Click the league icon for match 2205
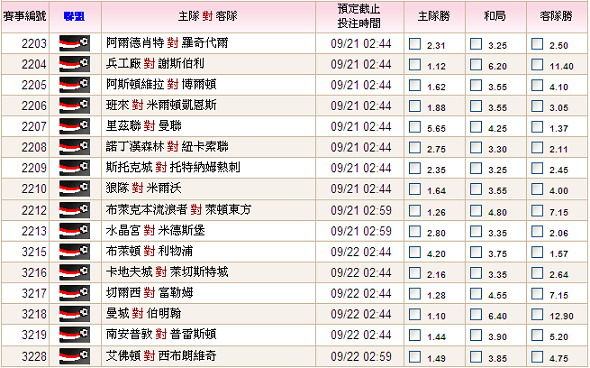This screenshot has height=368, width=590. pyautogui.click(x=74, y=85)
